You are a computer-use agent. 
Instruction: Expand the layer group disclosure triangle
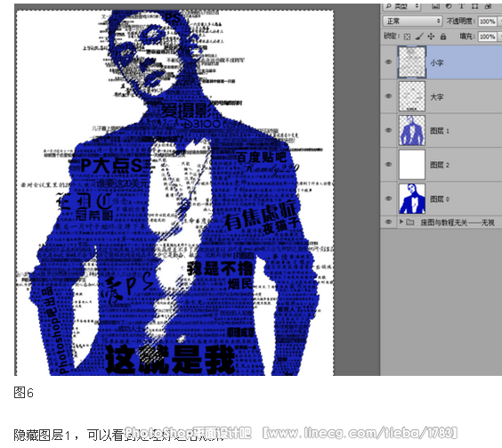point(401,222)
